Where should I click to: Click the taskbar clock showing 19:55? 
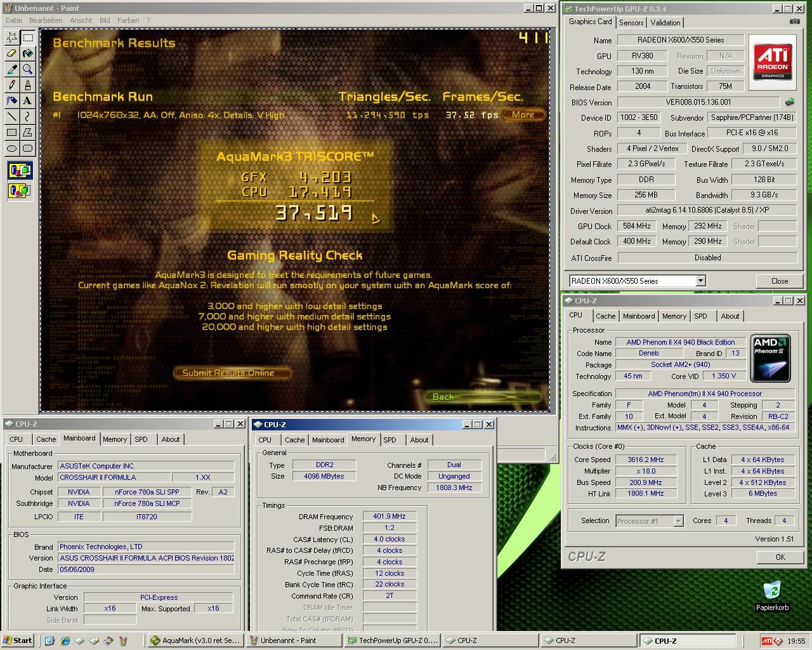tap(796, 641)
